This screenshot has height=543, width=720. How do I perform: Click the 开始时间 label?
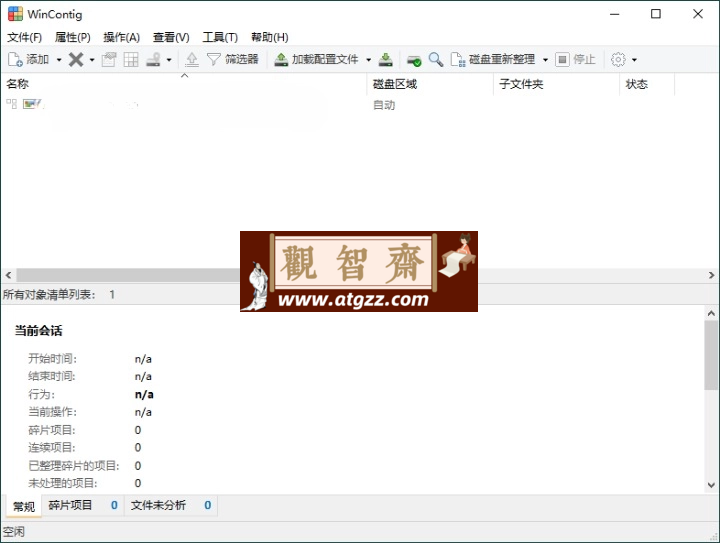click(x=52, y=358)
